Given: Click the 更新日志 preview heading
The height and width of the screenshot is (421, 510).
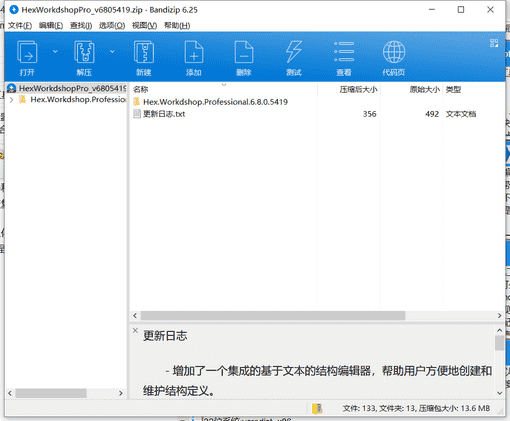Looking at the screenshot, I should click(165, 336).
